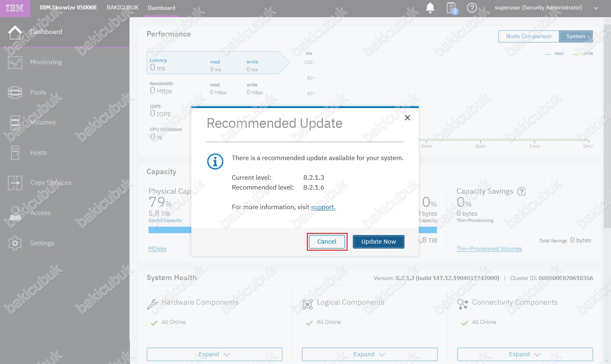Expand the Connectivity Components section
The height and width of the screenshot is (364, 611).
pyautogui.click(x=525, y=354)
